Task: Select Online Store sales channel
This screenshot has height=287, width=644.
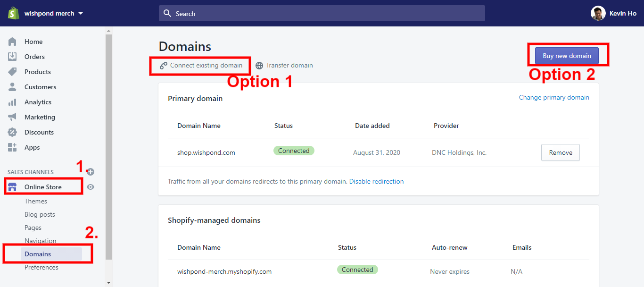Action: 43,187
